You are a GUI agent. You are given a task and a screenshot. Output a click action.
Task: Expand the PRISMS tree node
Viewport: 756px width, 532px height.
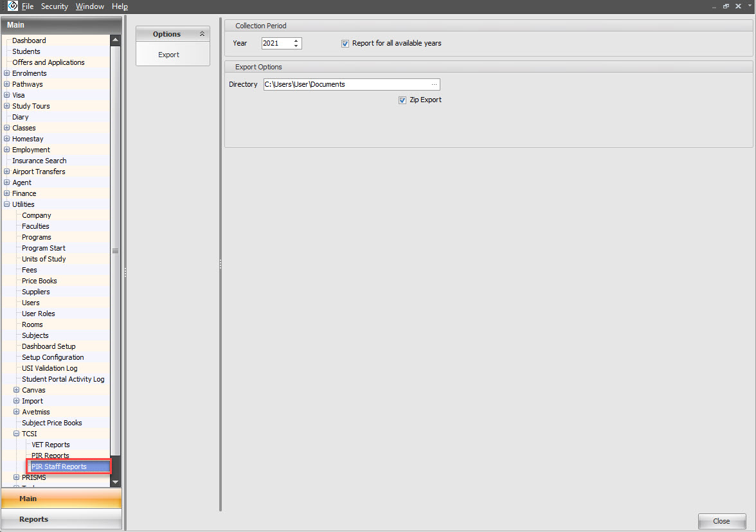point(17,477)
